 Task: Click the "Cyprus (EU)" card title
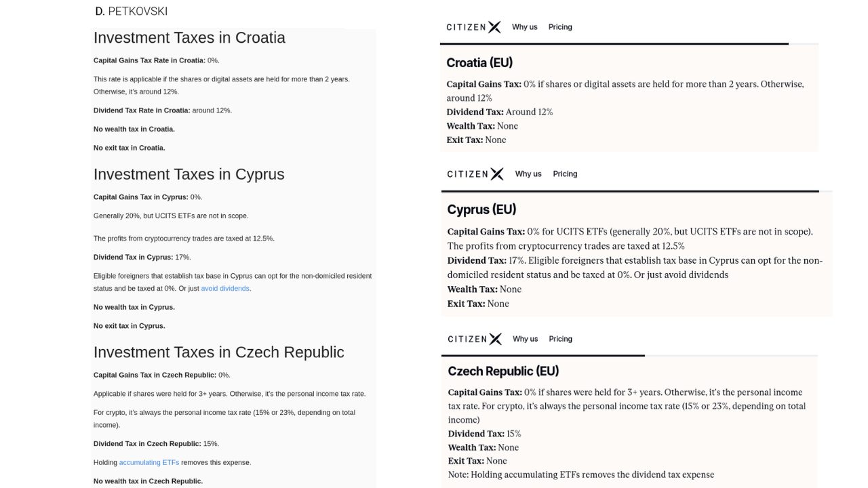click(481, 209)
